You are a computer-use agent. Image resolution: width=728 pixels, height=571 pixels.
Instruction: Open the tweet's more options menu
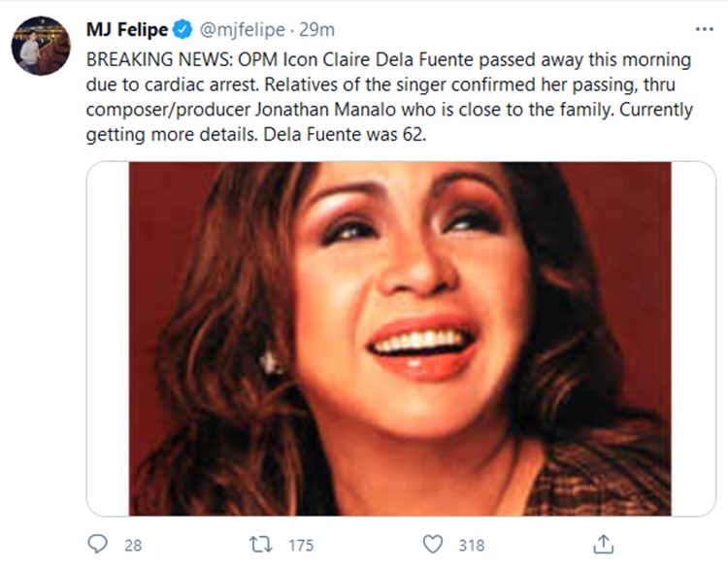pos(705,29)
